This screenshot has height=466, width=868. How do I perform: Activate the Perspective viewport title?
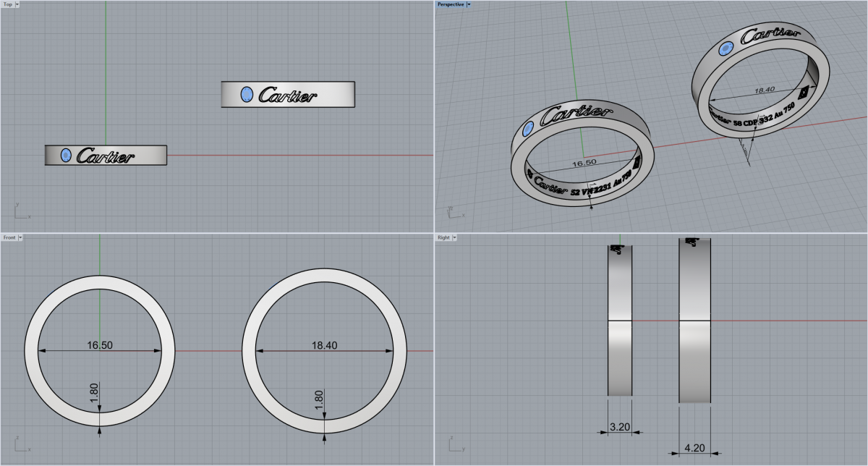click(450, 4)
